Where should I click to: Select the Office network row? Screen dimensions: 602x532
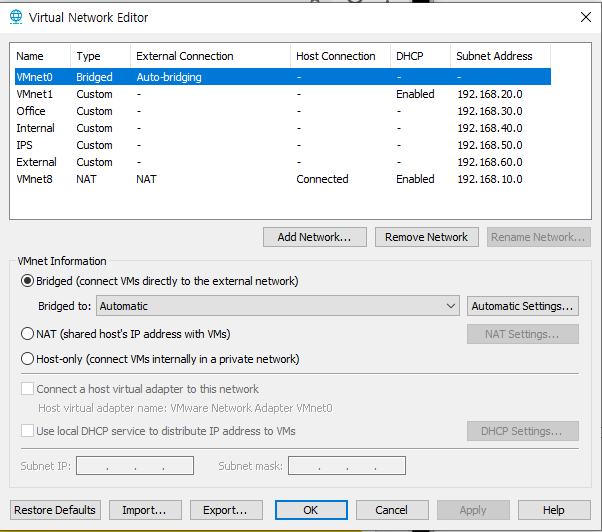pyautogui.click(x=283, y=111)
